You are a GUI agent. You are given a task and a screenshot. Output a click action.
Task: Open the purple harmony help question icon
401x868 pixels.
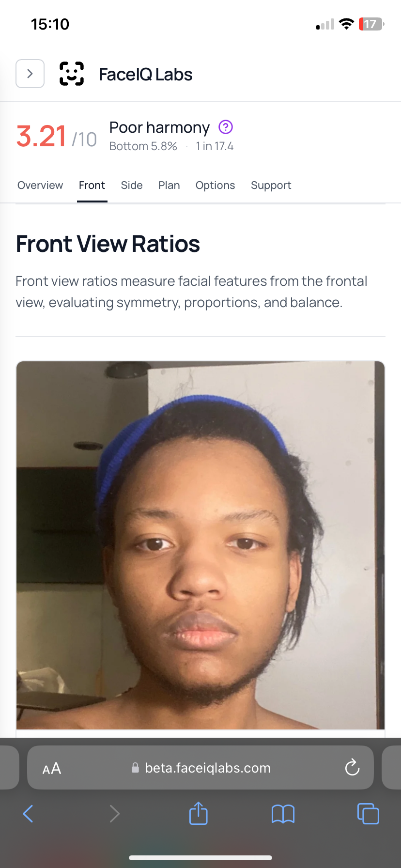tap(226, 127)
